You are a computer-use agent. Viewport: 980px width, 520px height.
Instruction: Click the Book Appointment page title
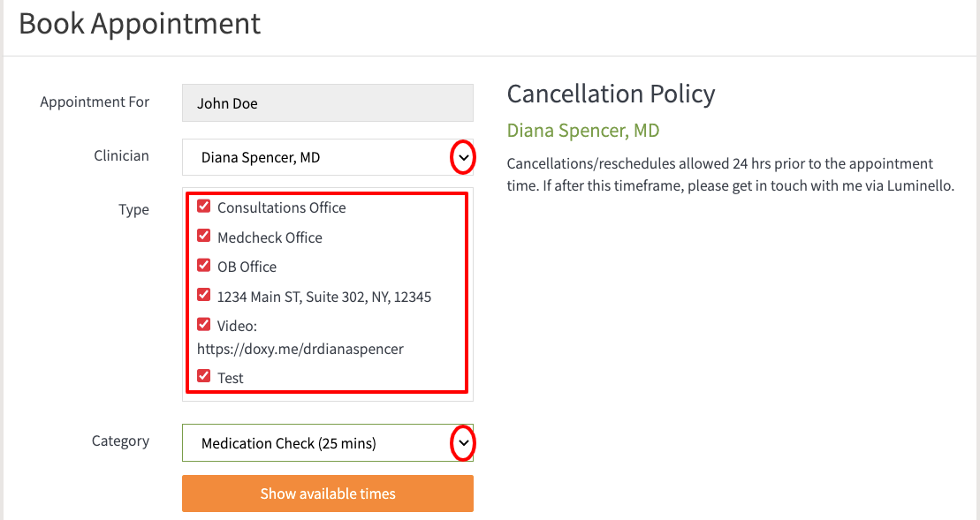pyautogui.click(x=140, y=25)
